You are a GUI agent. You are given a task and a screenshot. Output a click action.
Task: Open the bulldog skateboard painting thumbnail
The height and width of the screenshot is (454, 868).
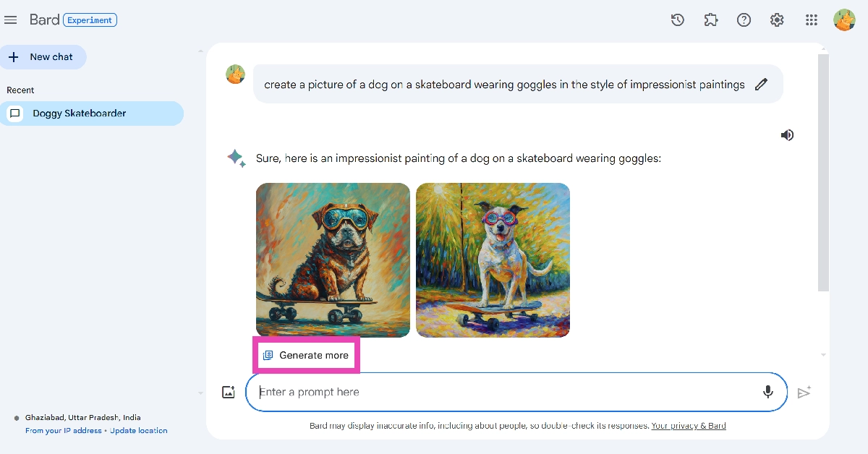tap(333, 260)
